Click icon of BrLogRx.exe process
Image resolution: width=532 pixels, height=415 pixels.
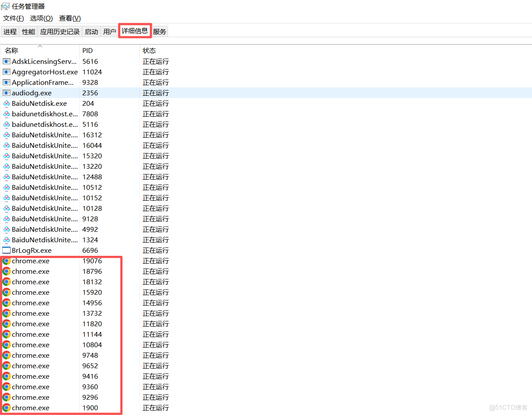[x=7, y=251]
